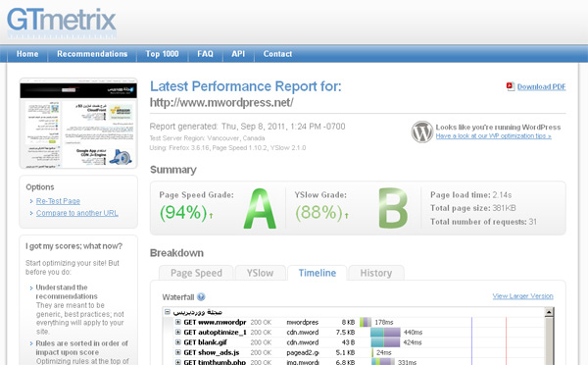Image resolution: width=588 pixels, height=365 pixels.
Task: Click the Page load time 2.14s value
Action: (502, 195)
